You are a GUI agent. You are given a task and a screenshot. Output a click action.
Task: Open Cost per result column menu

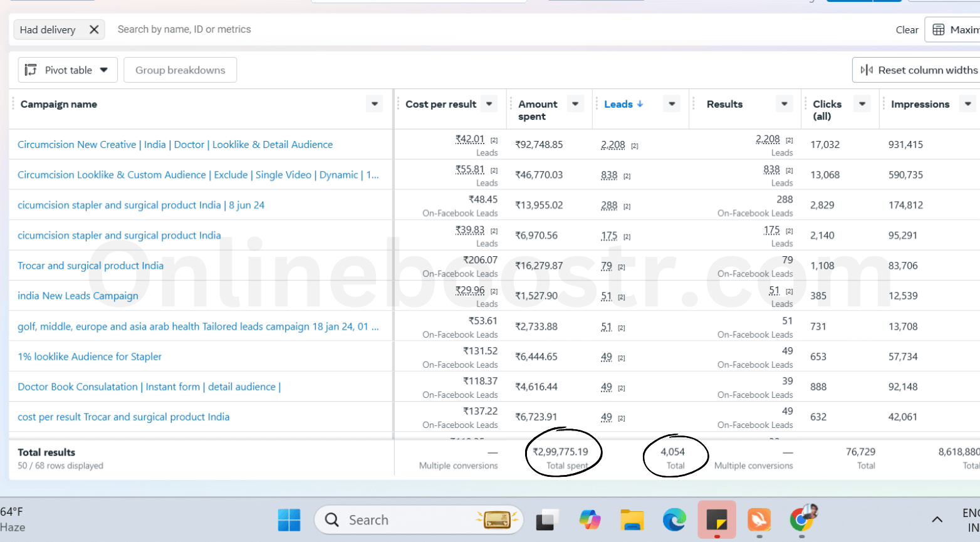pyautogui.click(x=489, y=104)
